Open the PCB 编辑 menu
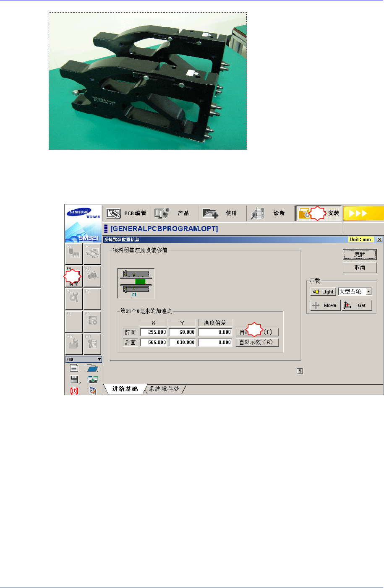 coord(126,213)
